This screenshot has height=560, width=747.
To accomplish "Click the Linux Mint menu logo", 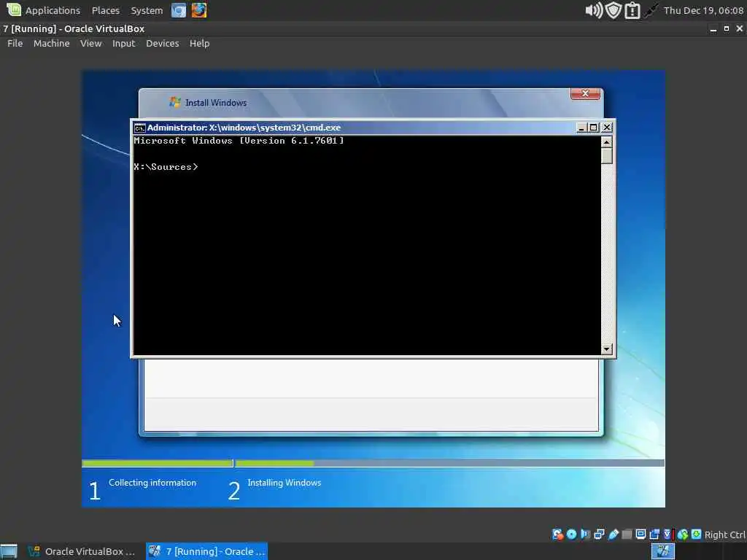I will tap(13, 9).
